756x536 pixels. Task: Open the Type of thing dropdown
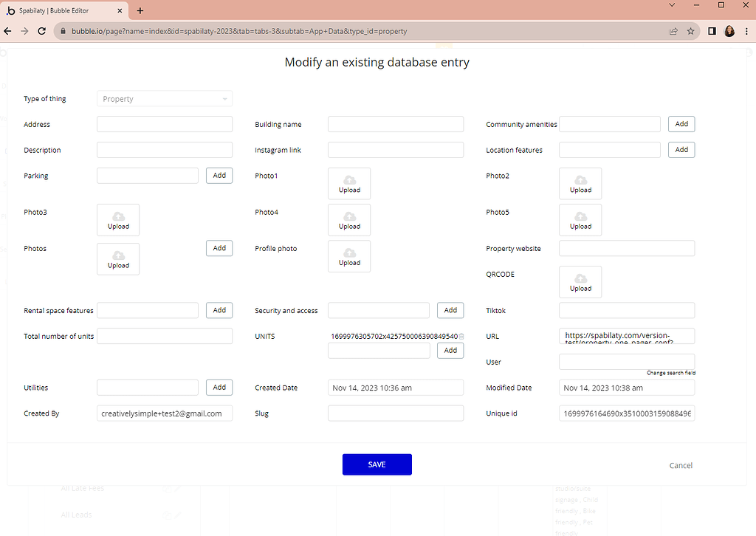coord(164,98)
